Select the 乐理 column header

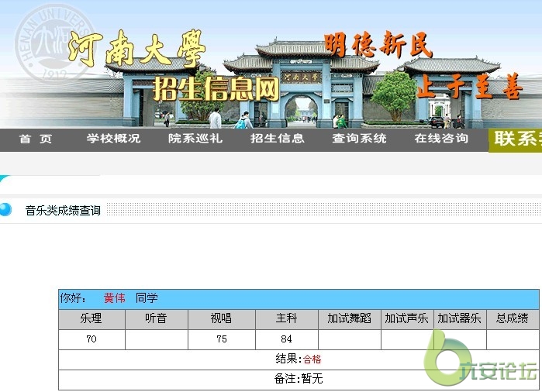pyautogui.click(x=91, y=318)
